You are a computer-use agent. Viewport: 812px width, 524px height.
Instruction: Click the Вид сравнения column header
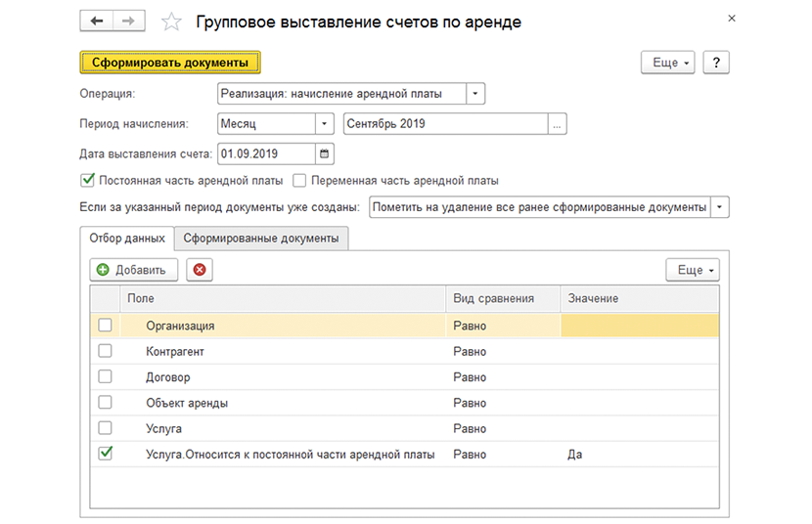pyautogui.click(x=503, y=298)
